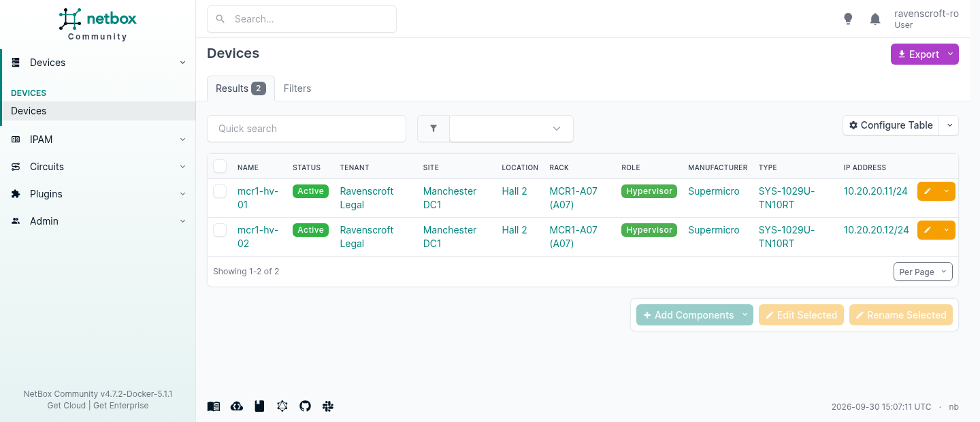Screen dimensions: 980x422
Task: Open the GraphQL footer icon
Action: (282, 406)
